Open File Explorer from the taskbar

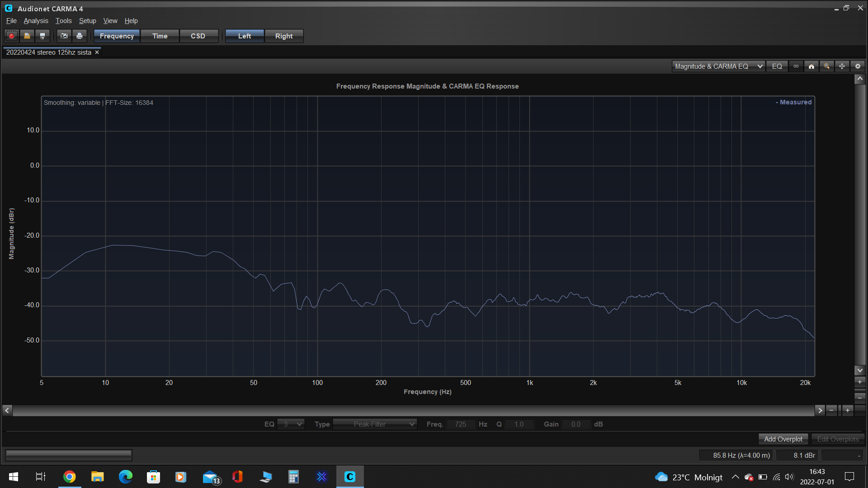point(97,477)
